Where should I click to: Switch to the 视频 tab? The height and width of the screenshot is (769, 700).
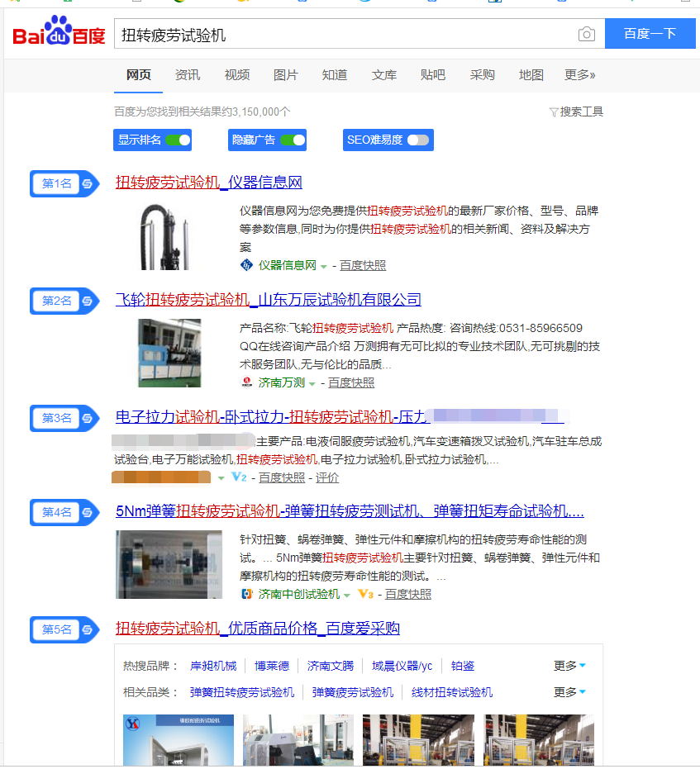(237, 75)
